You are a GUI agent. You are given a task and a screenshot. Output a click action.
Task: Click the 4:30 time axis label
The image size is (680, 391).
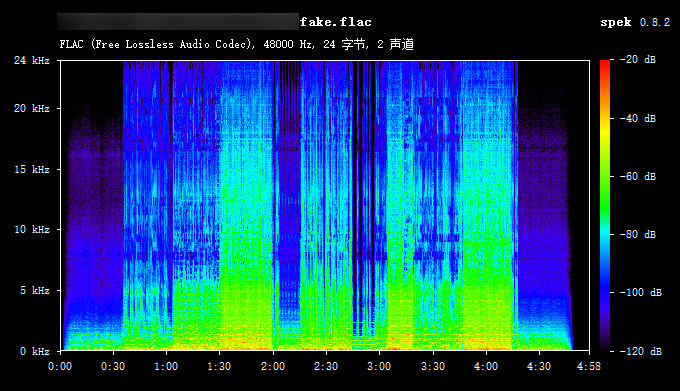click(x=539, y=367)
